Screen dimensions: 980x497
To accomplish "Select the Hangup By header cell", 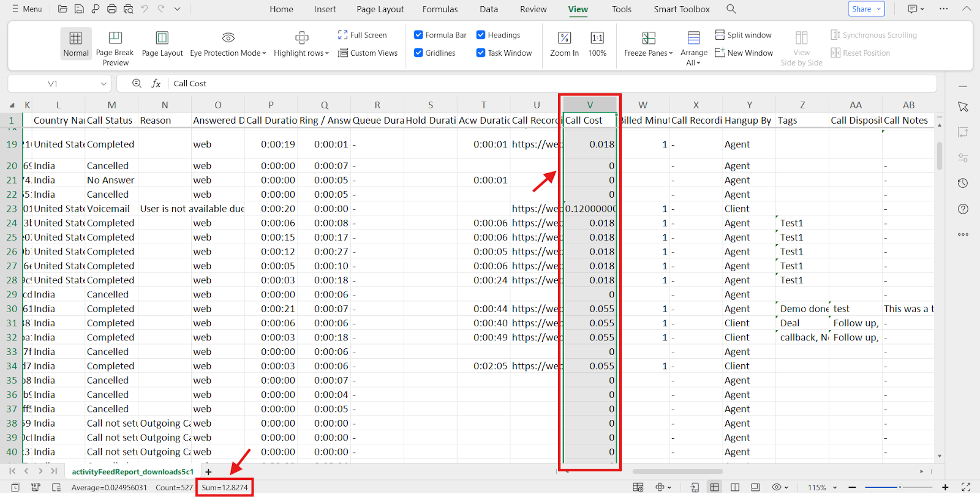I will click(749, 121).
